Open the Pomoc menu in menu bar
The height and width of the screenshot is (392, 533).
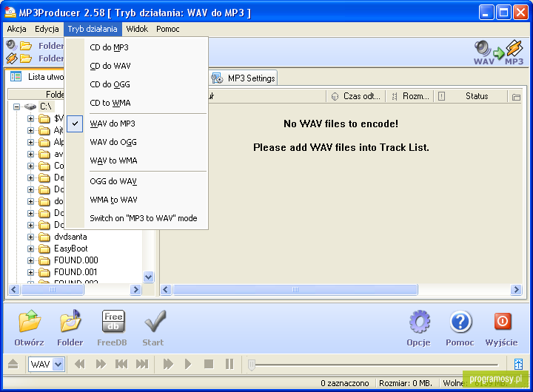[167, 29]
